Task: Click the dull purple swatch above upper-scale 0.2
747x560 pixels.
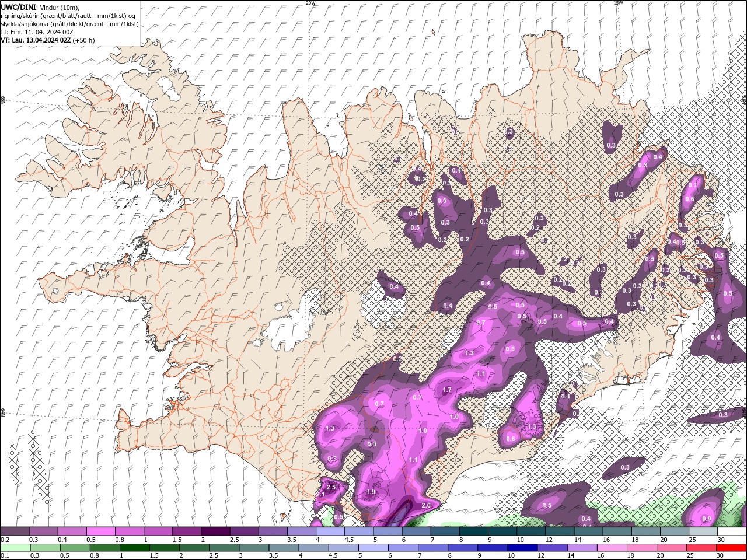Action: coord(15,531)
